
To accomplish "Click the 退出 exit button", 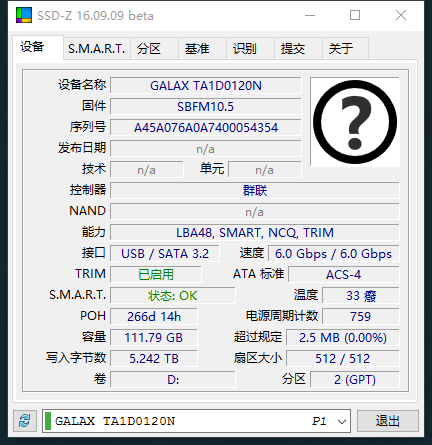I will (x=388, y=421).
